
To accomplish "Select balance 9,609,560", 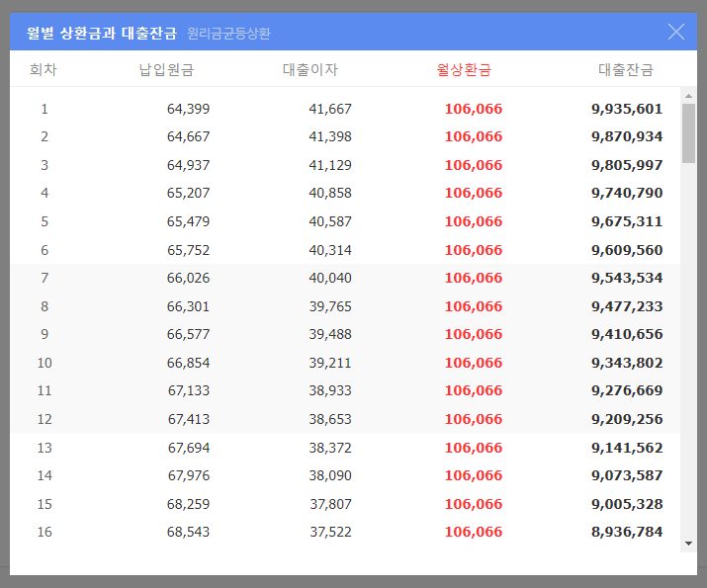I will pos(627,250).
